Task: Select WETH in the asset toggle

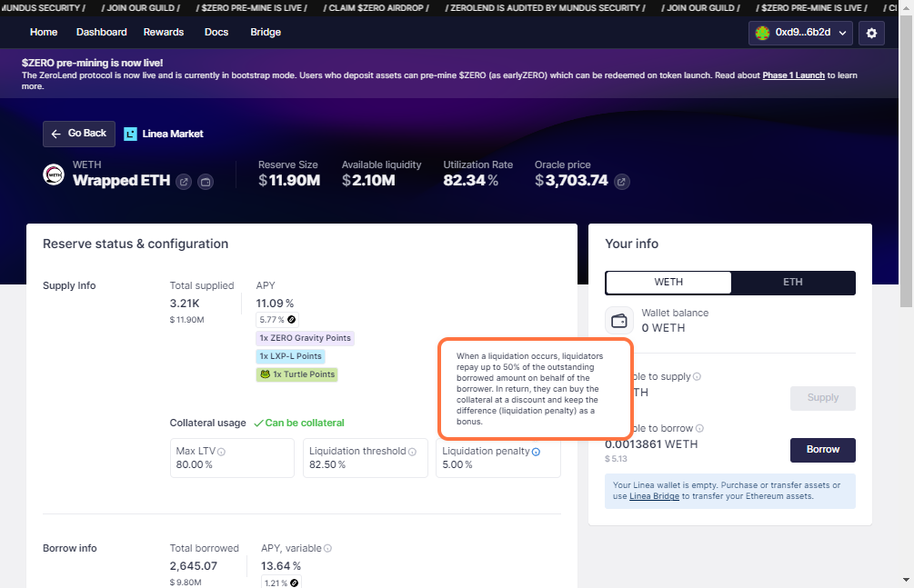Action: pos(668,283)
